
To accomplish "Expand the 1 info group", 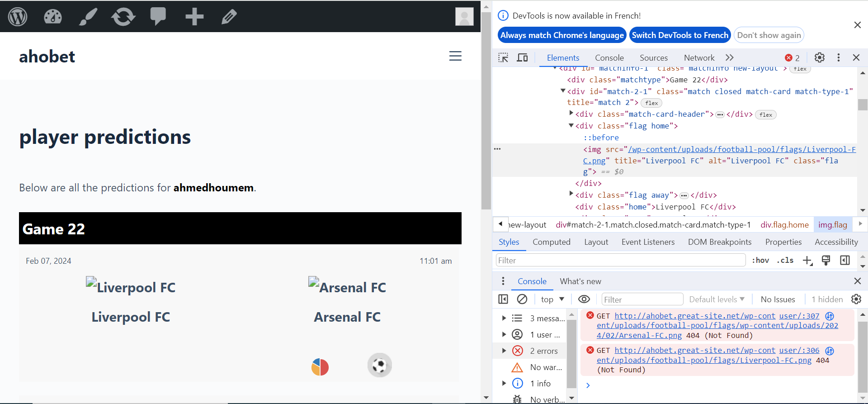I will point(504,383).
